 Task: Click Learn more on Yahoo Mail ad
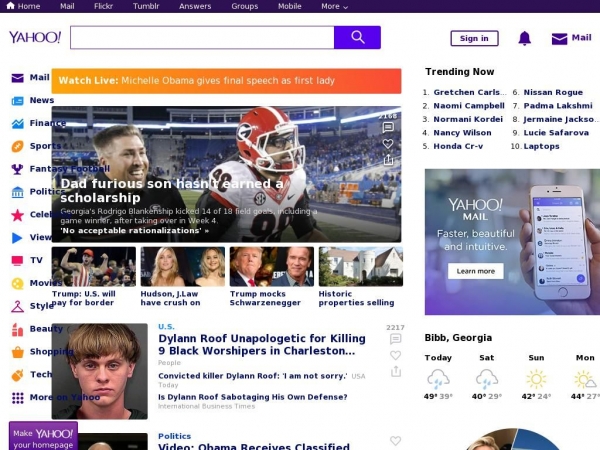tap(476, 271)
